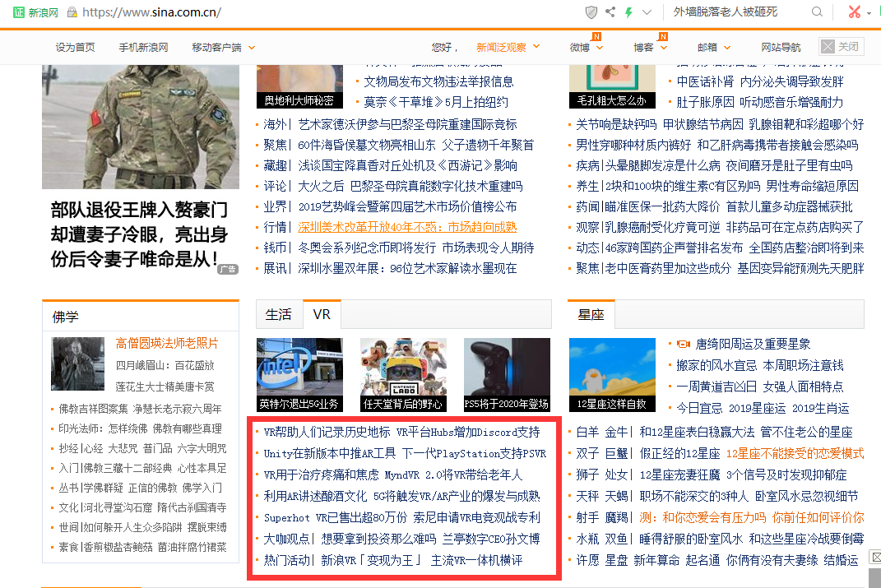The width and height of the screenshot is (881, 588).
Task: Expand the address bar chevron dropdown
Action: coord(647,12)
